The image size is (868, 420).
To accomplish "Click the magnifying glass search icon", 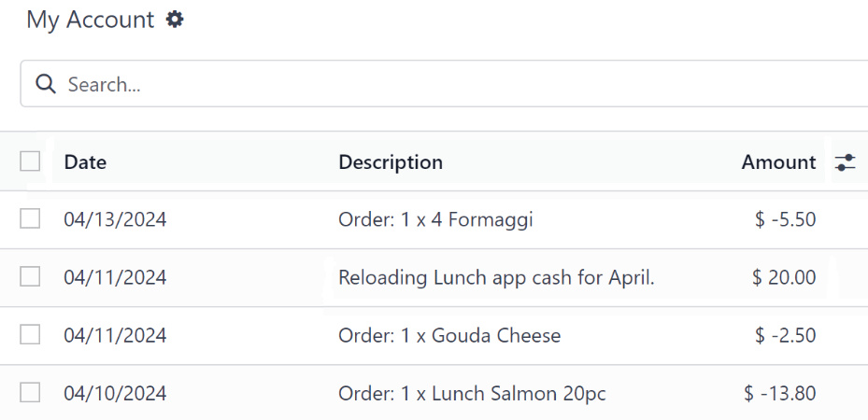I will pyautogui.click(x=45, y=84).
